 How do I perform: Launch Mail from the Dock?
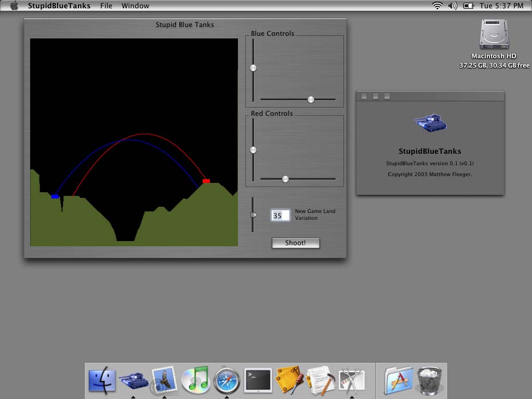pos(164,380)
